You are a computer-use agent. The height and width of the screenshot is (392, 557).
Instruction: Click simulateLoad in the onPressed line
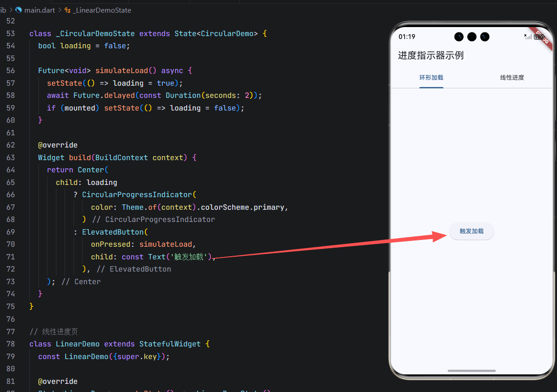[166, 244]
